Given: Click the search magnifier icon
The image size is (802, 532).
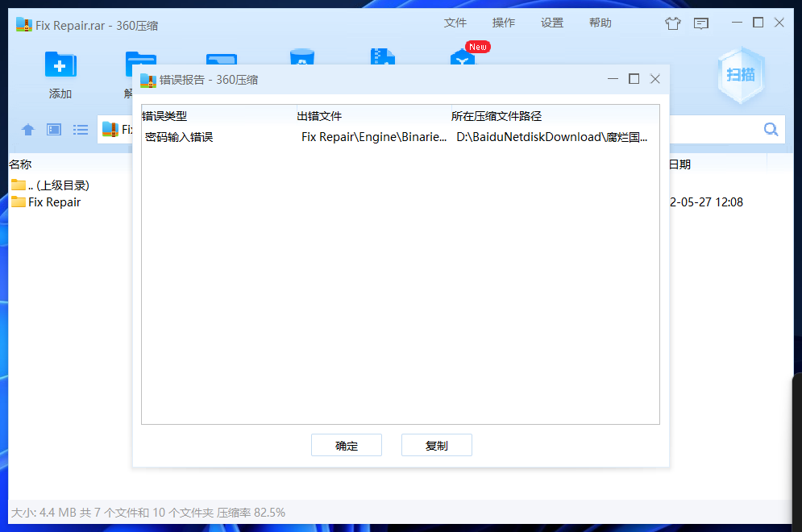Looking at the screenshot, I should tap(771, 130).
